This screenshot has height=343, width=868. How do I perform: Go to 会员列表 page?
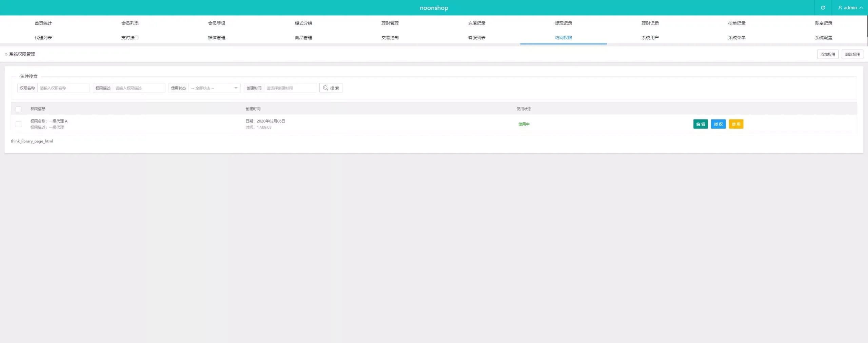pos(130,23)
